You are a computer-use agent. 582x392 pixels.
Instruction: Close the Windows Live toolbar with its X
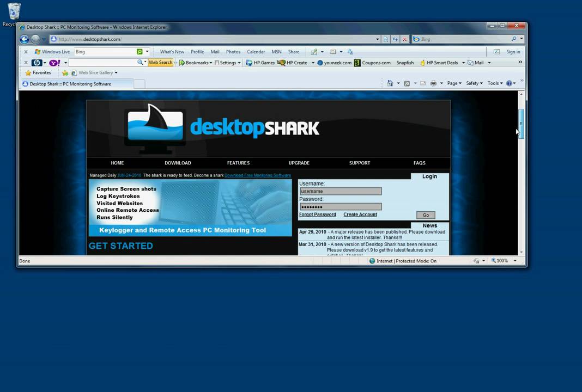(x=26, y=52)
